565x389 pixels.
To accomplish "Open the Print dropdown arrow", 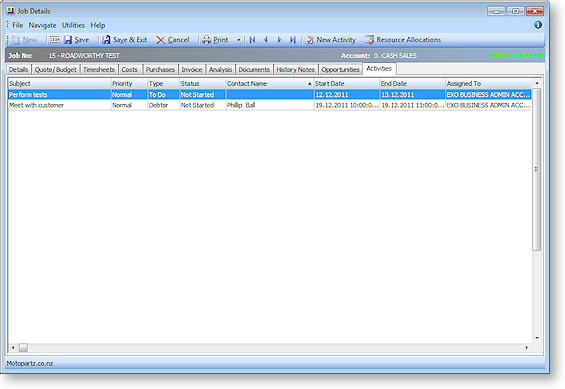I will pyautogui.click(x=239, y=40).
